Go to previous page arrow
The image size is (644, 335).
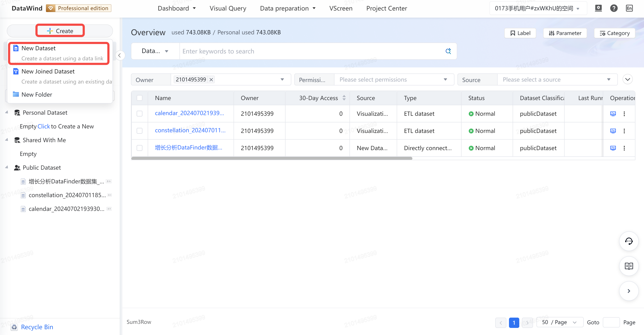[501, 323]
